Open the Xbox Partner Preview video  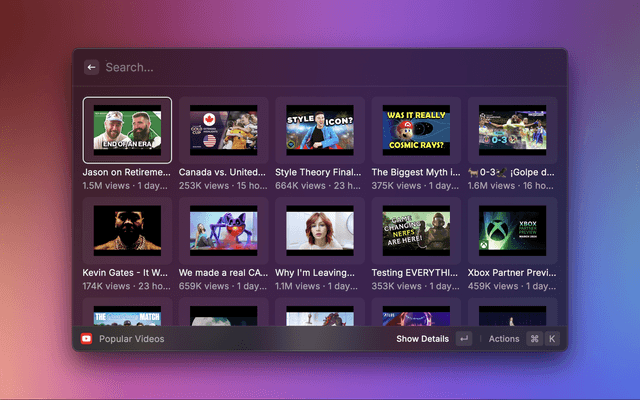(511, 230)
